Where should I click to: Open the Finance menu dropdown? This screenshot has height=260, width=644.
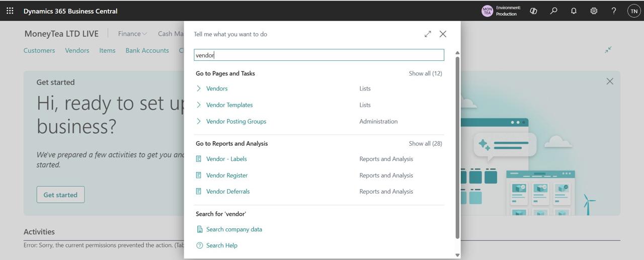132,34
